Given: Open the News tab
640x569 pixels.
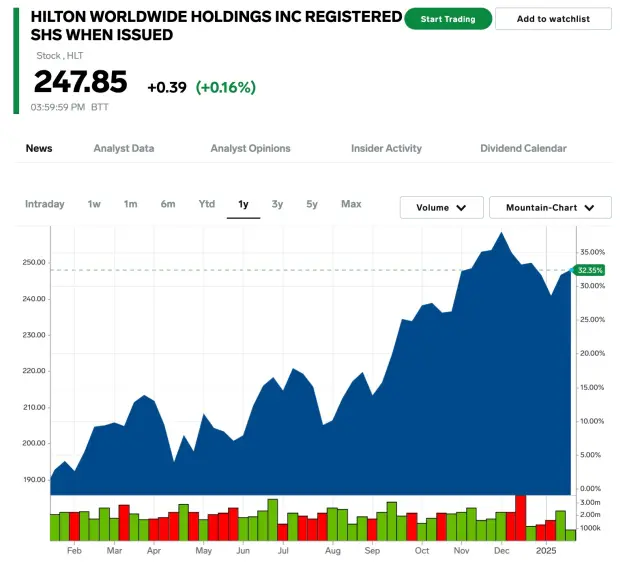Looking at the screenshot, I should [39, 148].
